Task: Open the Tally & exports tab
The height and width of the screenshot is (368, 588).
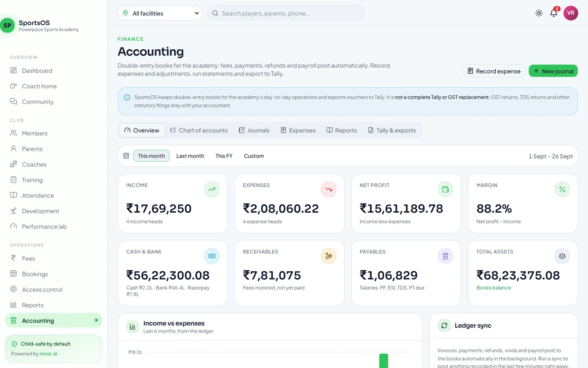Action: tap(392, 131)
